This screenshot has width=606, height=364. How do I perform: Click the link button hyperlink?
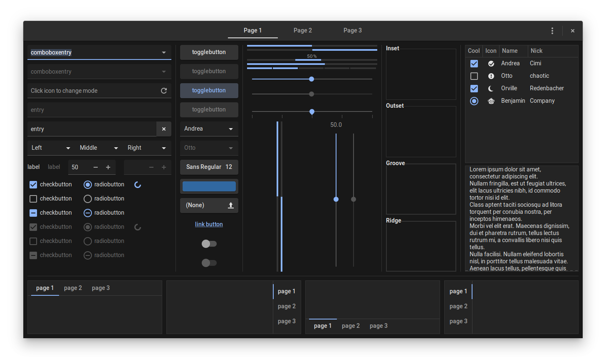point(209,224)
